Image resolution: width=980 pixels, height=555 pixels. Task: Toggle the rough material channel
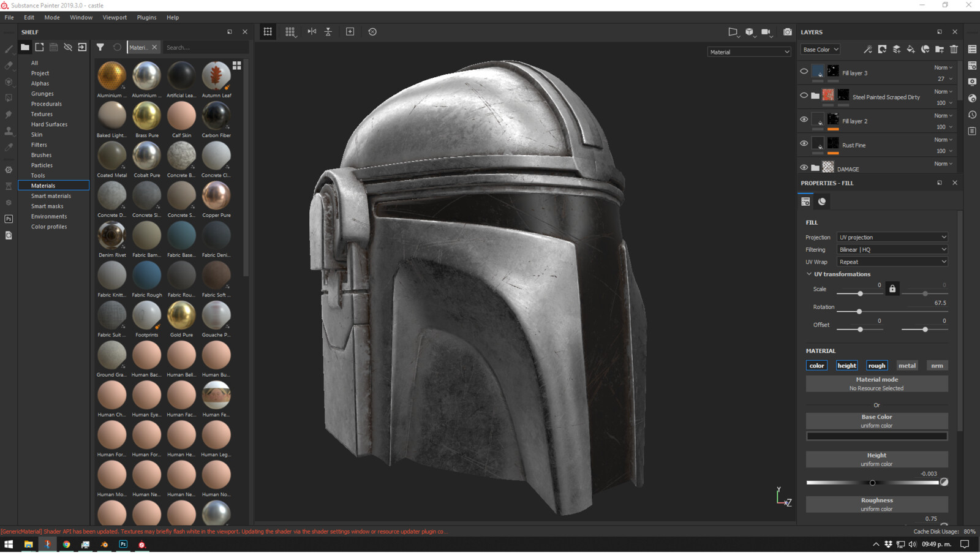877,366
